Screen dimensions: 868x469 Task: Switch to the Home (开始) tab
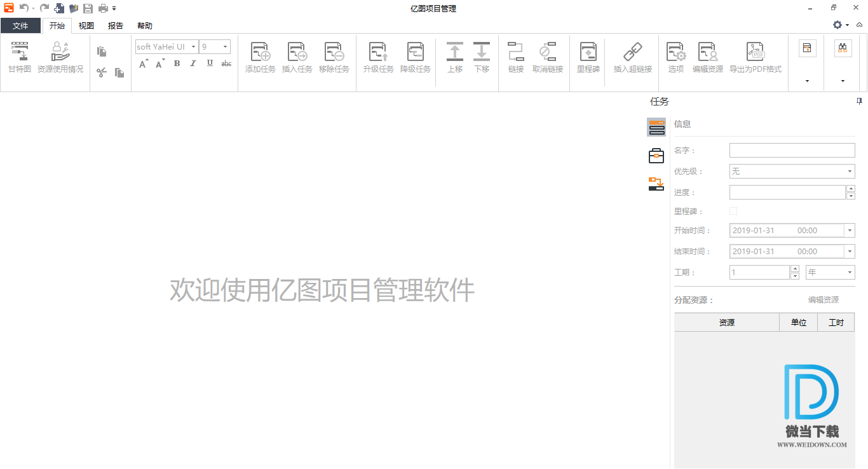pos(57,25)
